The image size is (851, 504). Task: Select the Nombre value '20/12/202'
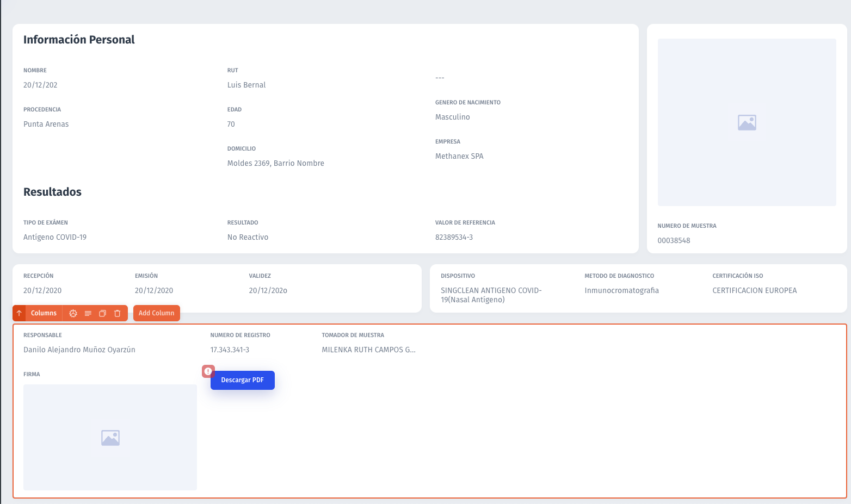point(40,85)
